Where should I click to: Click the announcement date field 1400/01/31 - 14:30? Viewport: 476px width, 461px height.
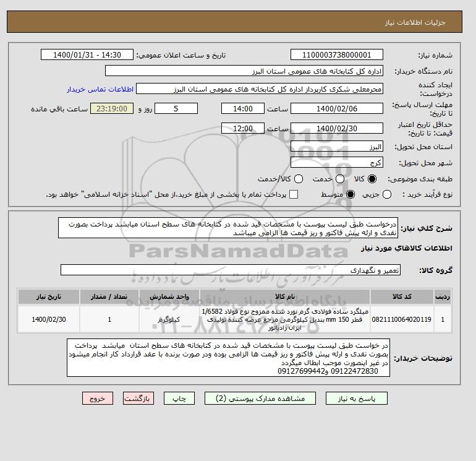(x=87, y=54)
